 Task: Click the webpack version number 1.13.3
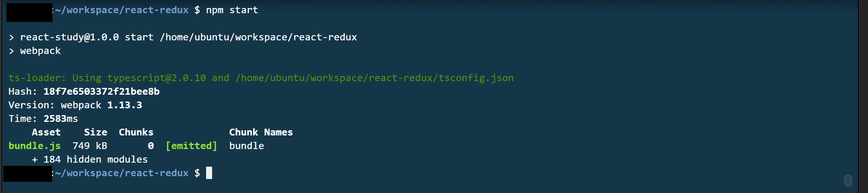(124, 105)
